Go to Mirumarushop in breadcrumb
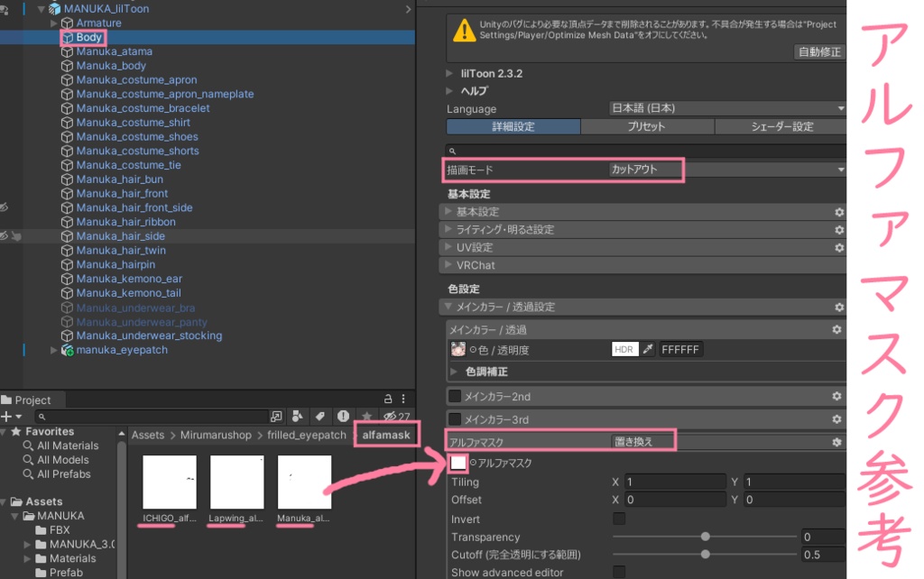Viewport: 924px width, 579px height. (215, 436)
